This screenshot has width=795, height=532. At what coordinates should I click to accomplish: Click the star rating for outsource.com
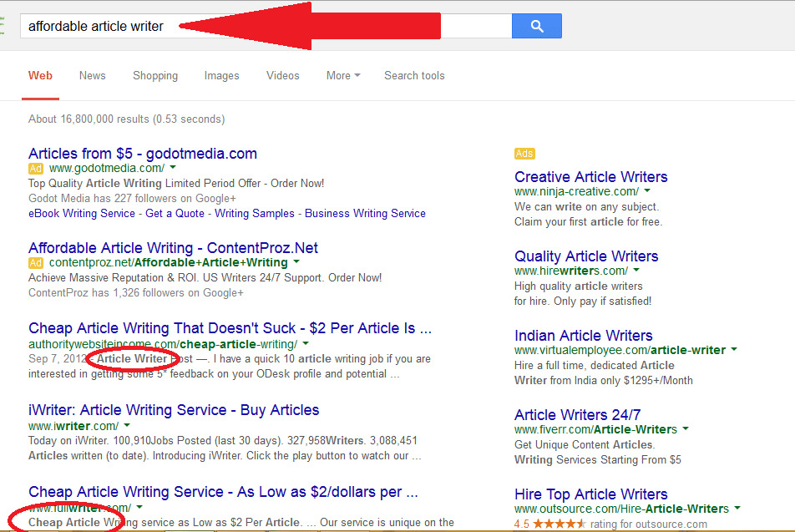tap(559, 524)
